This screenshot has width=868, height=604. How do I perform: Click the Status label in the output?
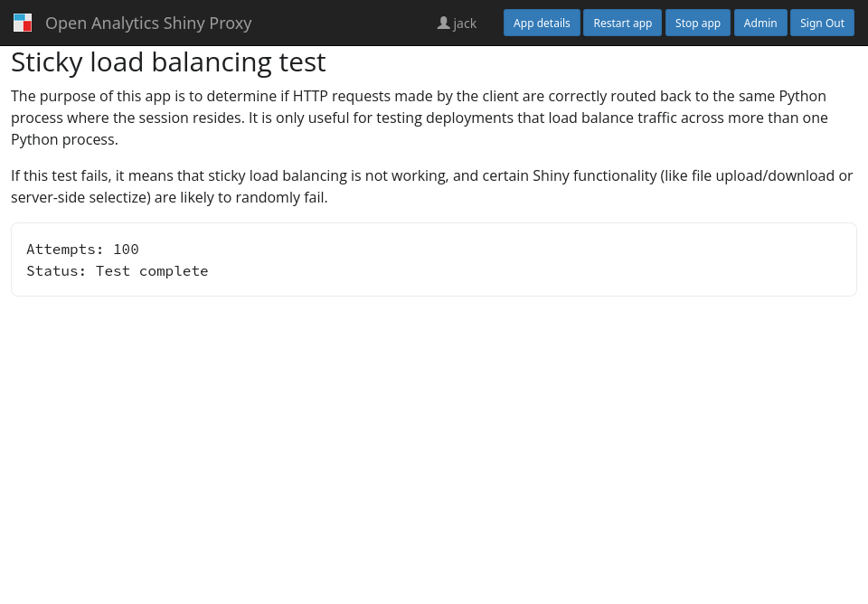click(x=56, y=271)
